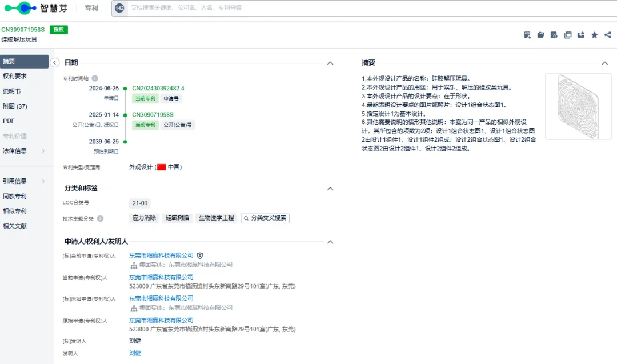
Task: Open the 权利要求 sidebar tab
Action: (x=15, y=76)
